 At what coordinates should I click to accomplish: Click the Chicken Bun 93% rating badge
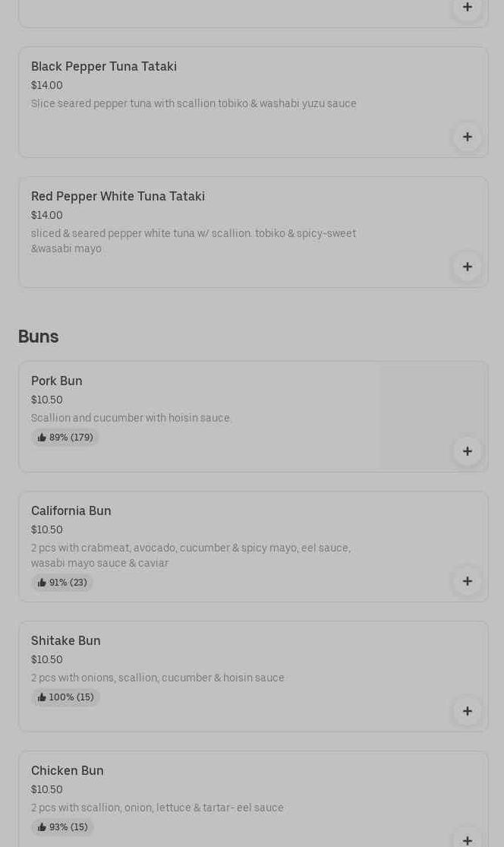62,827
